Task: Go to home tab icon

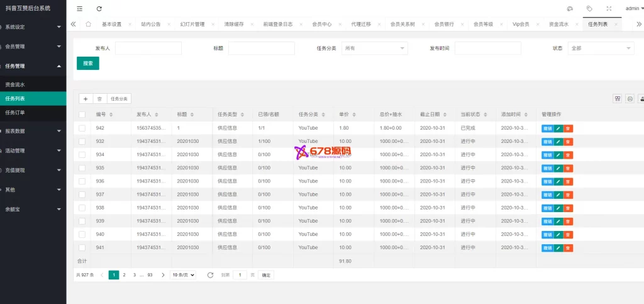Action: tap(88, 25)
